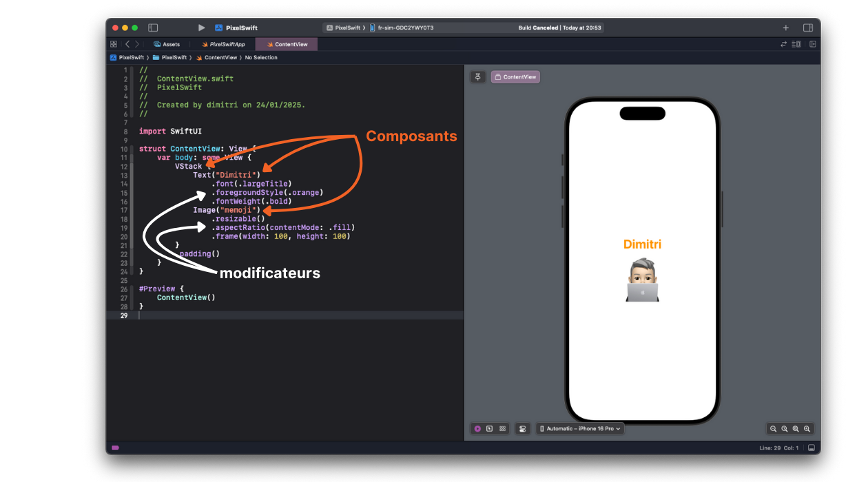Go forward in editor history
Image resolution: width=868 pixels, height=482 pixels.
(x=136, y=44)
